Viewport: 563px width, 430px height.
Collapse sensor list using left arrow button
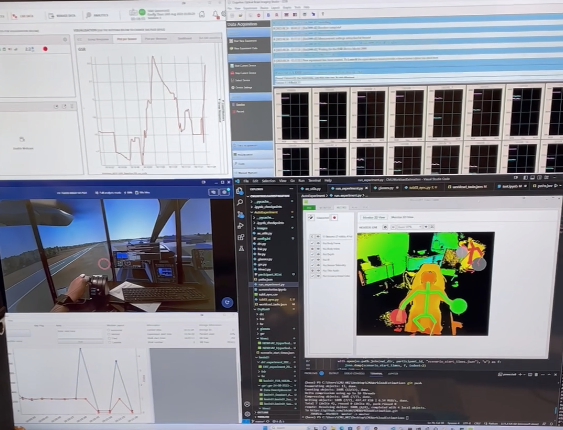[x=312, y=237]
